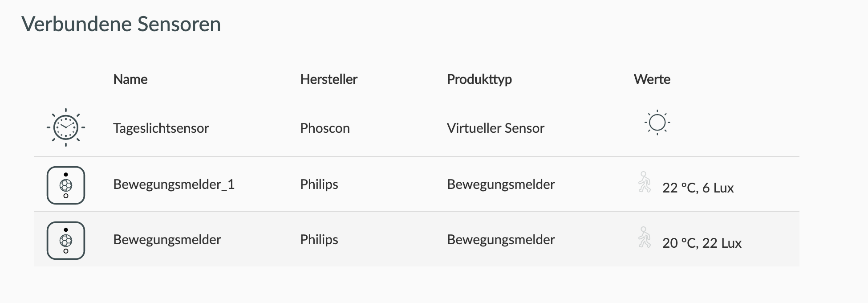Viewport: 868px width, 303px height.
Task: Click the motion icon beside 22 °C, 6 Lux
Action: [x=645, y=182]
